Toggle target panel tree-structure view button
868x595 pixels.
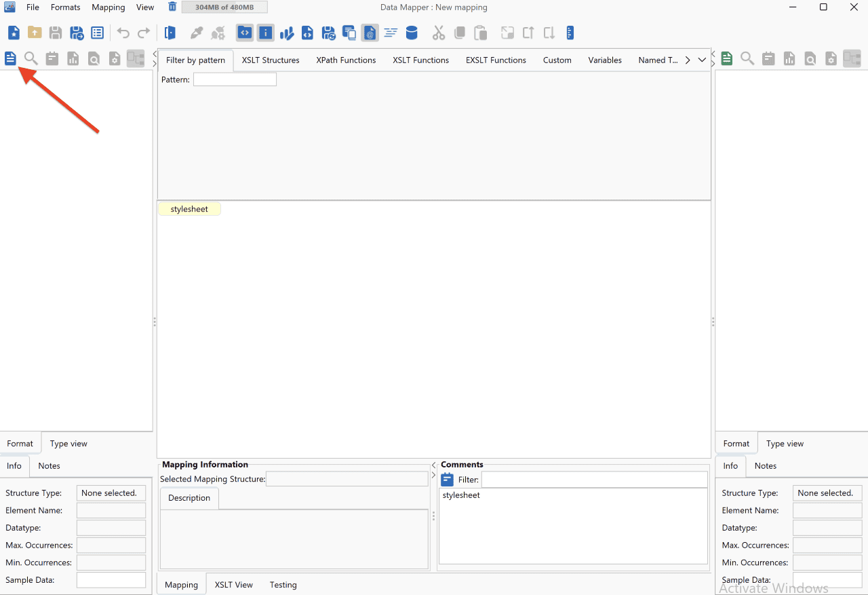[x=852, y=58]
